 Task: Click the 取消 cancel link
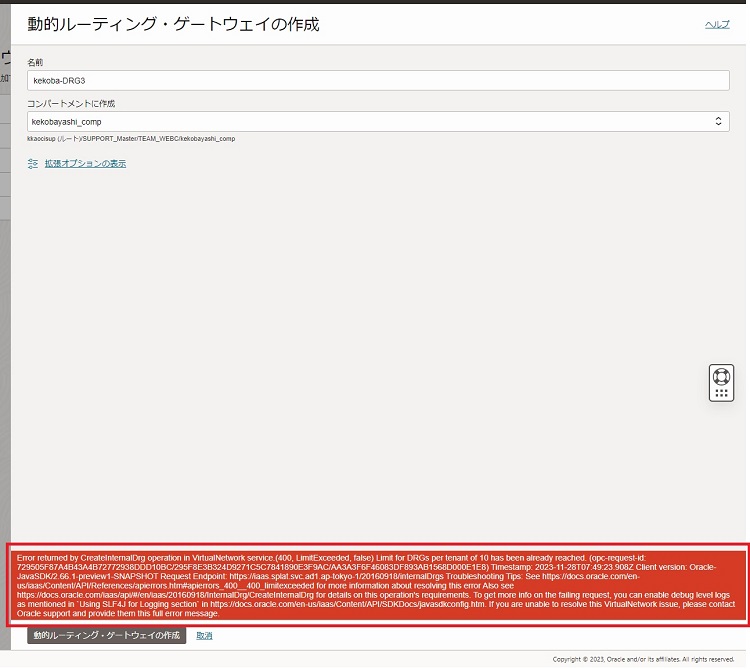click(x=204, y=636)
